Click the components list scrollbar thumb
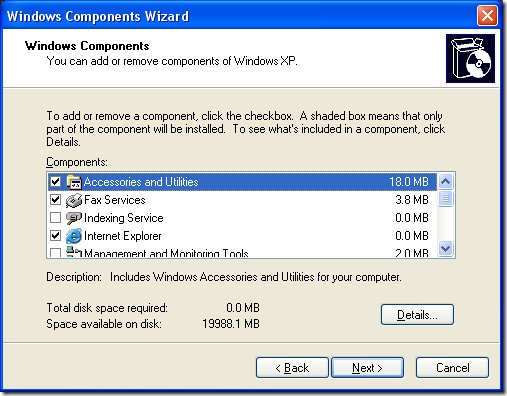This screenshot has height=396, width=507. click(446, 198)
